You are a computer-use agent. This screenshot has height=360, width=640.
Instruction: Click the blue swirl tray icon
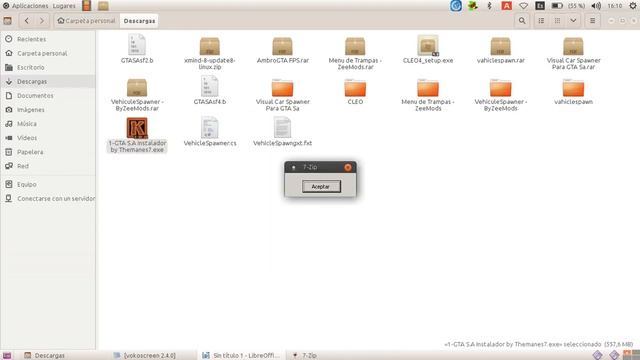(456, 6)
